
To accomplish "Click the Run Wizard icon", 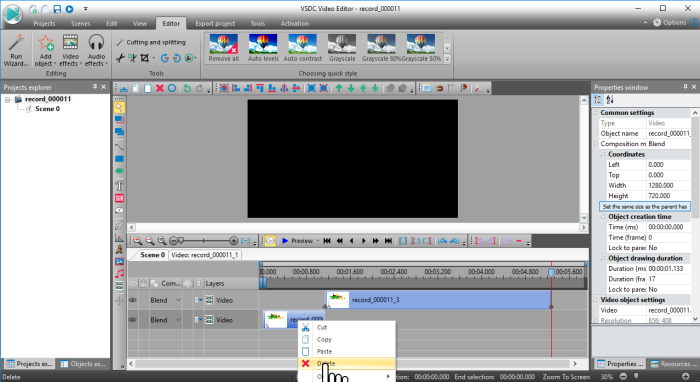I will (16, 50).
